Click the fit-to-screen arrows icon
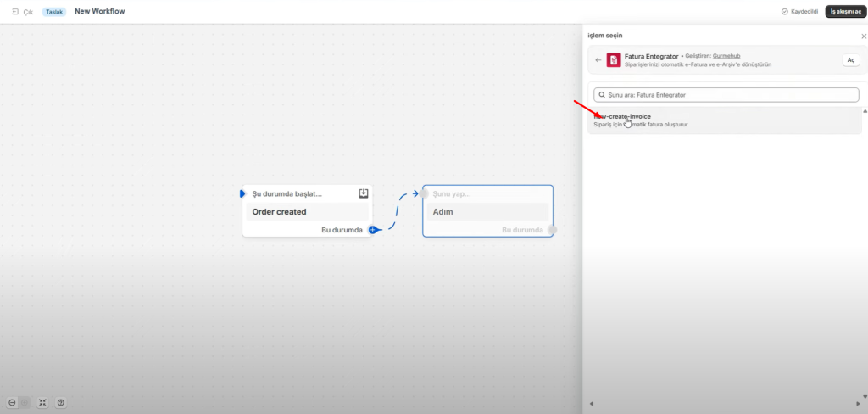The width and height of the screenshot is (868, 414). [x=42, y=402]
